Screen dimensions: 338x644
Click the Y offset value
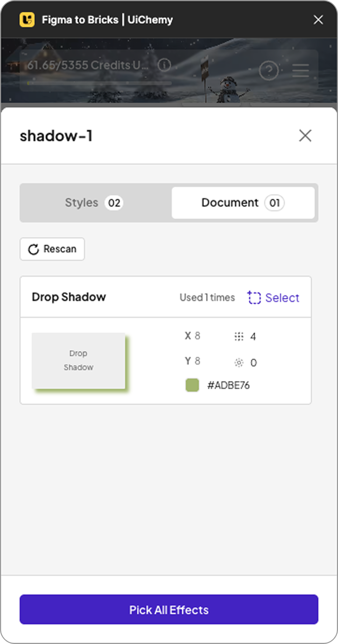click(197, 361)
